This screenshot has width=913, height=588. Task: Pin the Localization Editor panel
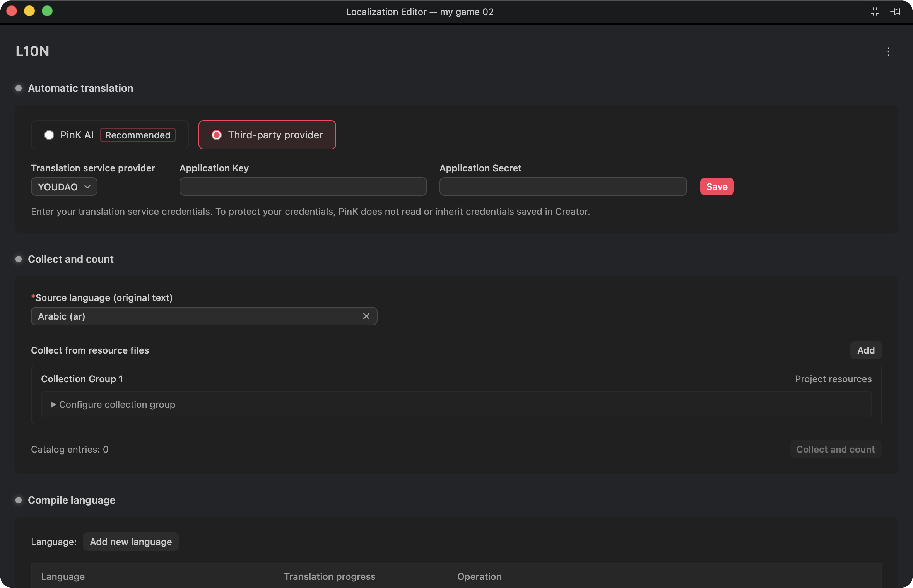[895, 12]
